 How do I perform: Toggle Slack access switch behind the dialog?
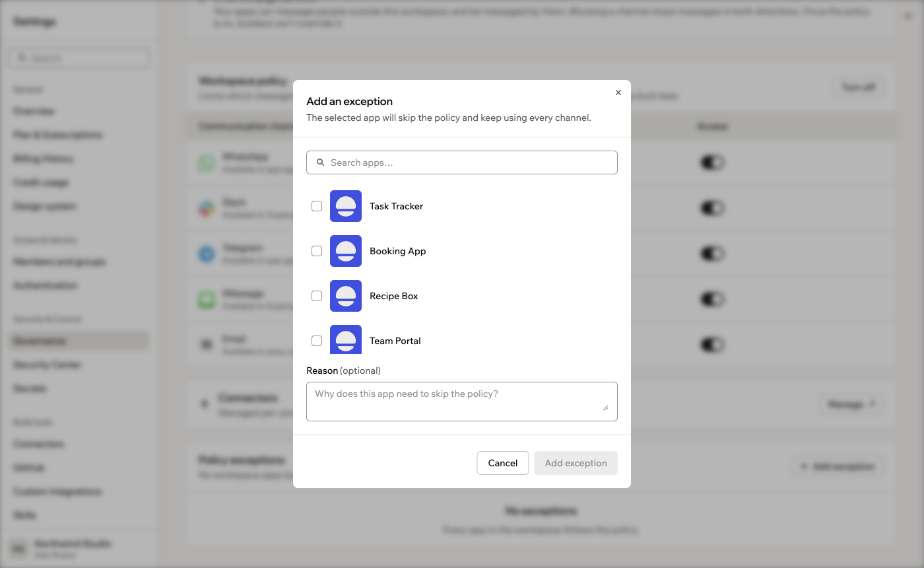[x=712, y=208]
